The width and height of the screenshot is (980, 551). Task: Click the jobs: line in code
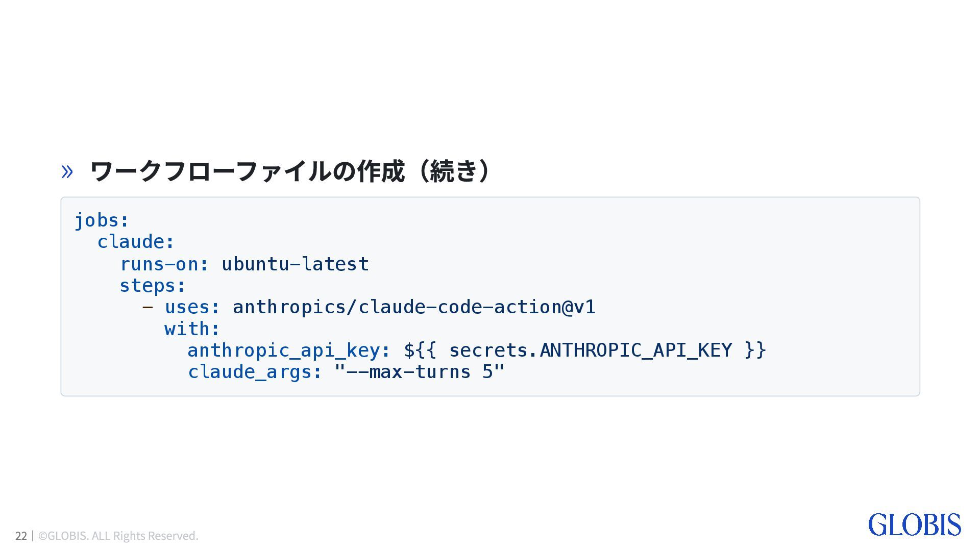tap(102, 220)
